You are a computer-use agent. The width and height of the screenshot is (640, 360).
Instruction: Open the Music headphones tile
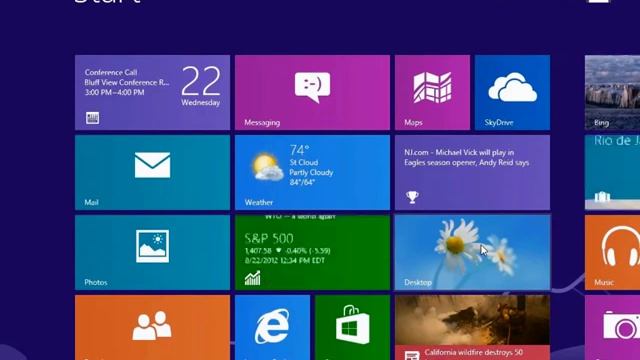[x=612, y=253]
